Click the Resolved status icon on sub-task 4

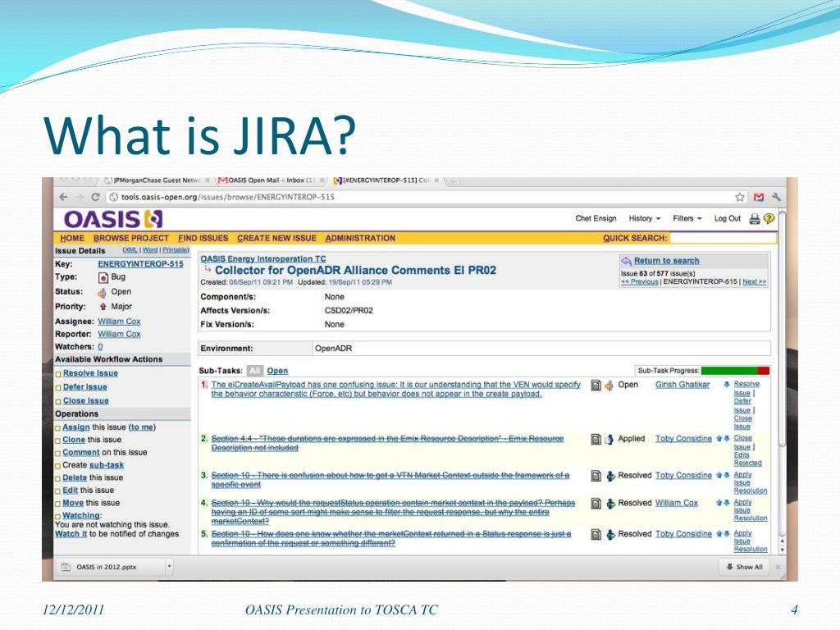click(x=610, y=504)
